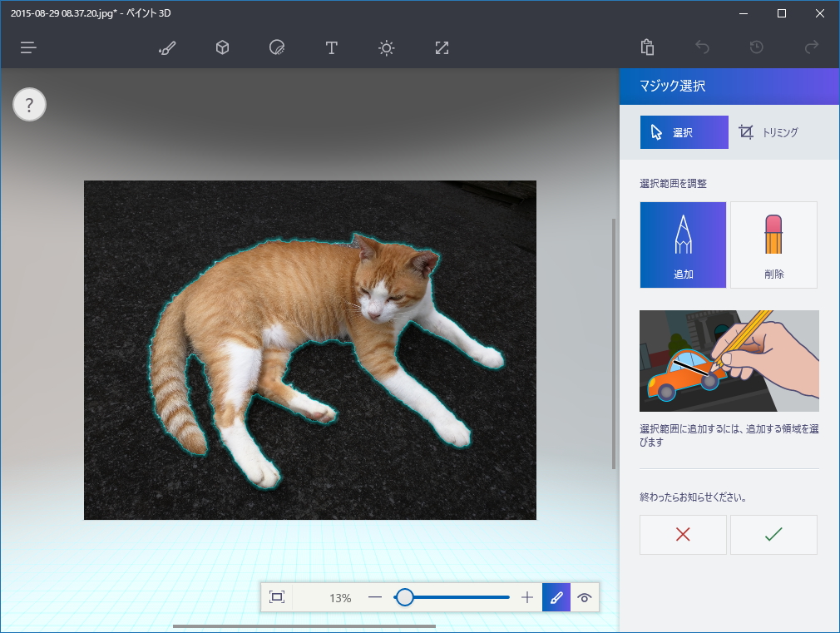
Task: Open the hamburger menu
Action: click(28, 47)
